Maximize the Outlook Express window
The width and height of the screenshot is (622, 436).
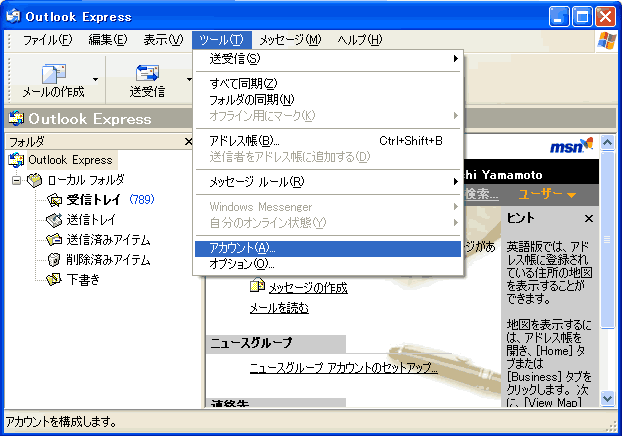coord(582,17)
